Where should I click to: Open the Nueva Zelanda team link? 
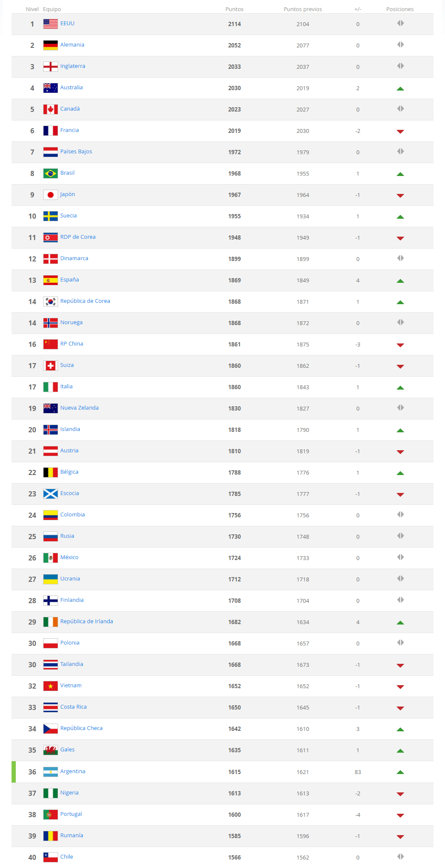79,408
